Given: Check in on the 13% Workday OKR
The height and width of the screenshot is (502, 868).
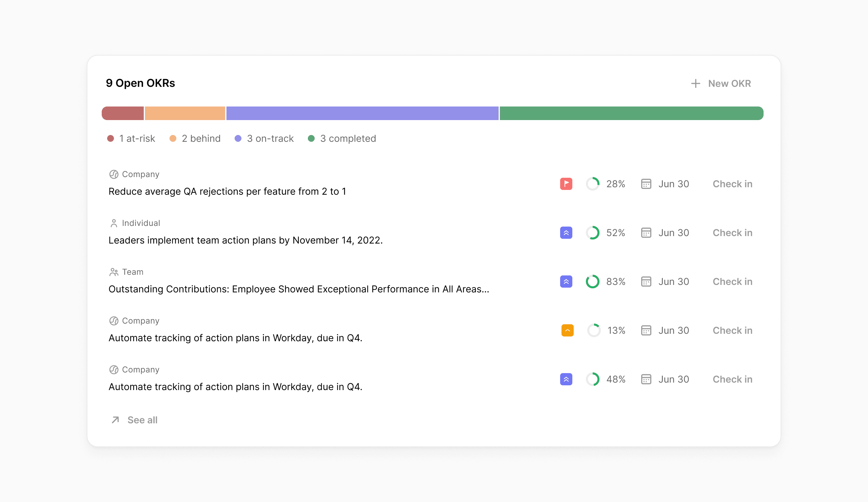Looking at the screenshot, I should (x=732, y=330).
